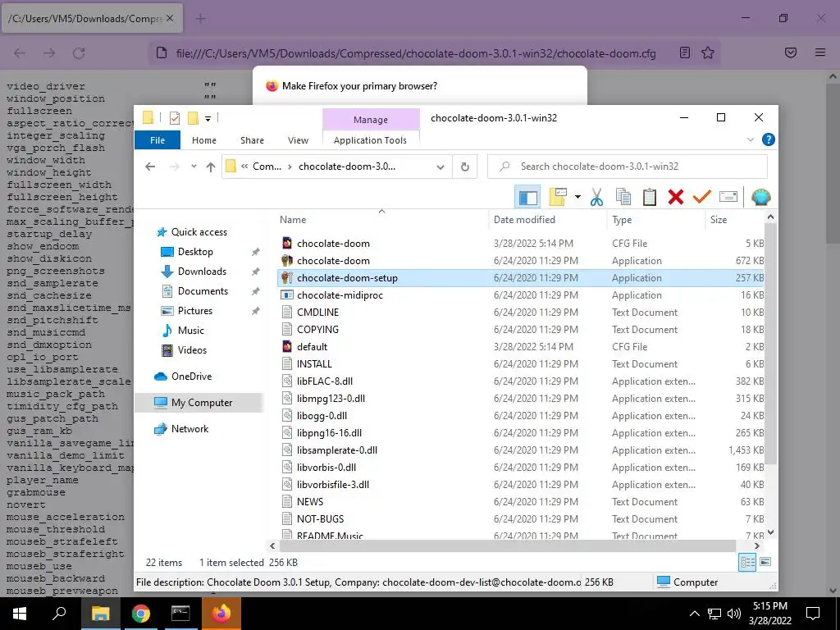Viewport: 840px width, 630px height.
Task: Open the recent locations dropdown
Action: click(194, 167)
